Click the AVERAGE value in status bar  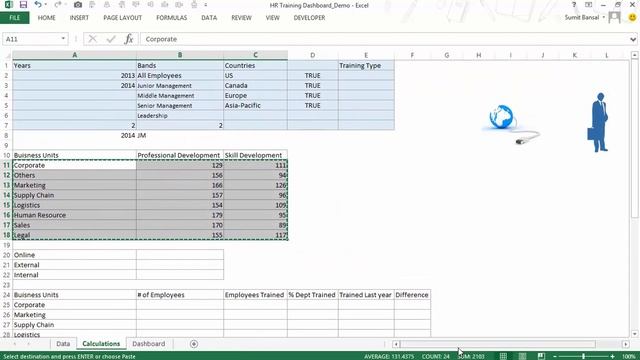(x=389, y=356)
